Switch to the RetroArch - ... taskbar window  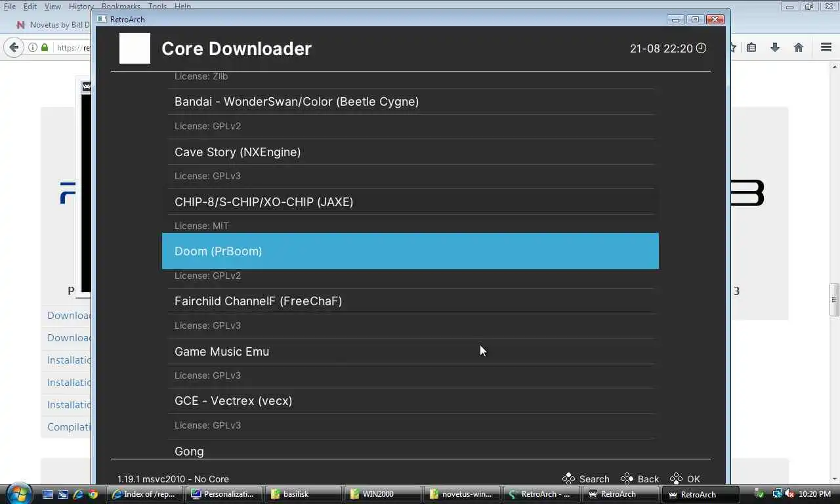pyautogui.click(x=543, y=494)
